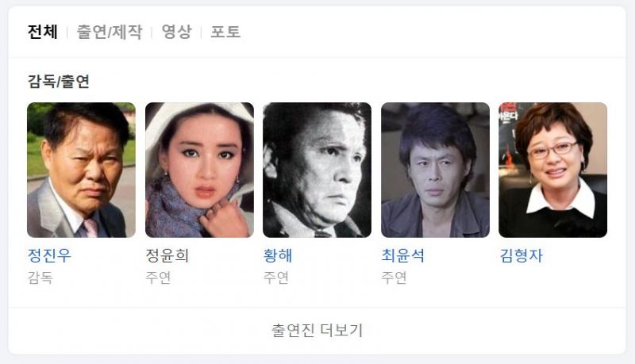Expand the cast list with 출연진 더보기
635x364 pixels.
pyautogui.click(x=317, y=331)
